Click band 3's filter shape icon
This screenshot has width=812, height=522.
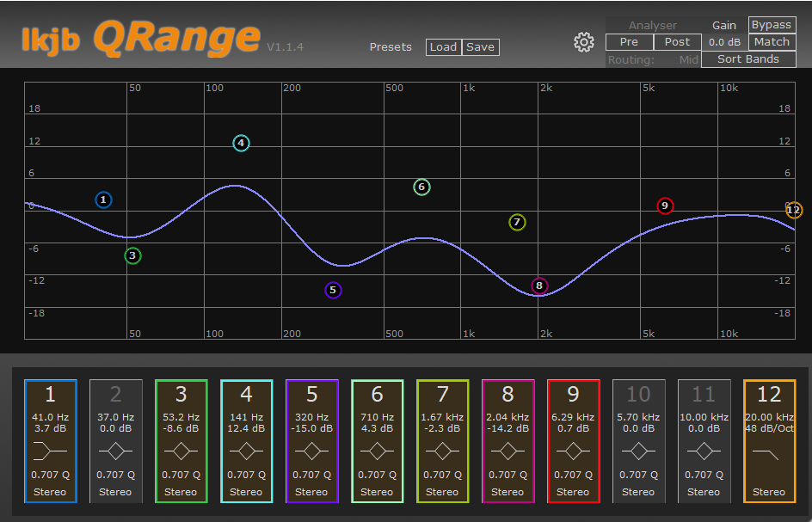tap(181, 451)
